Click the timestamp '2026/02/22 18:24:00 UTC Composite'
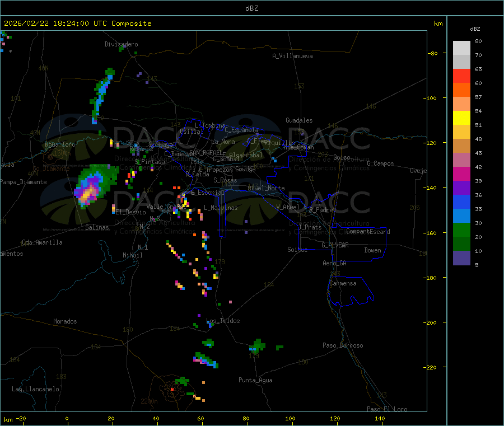 (x=77, y=24)
